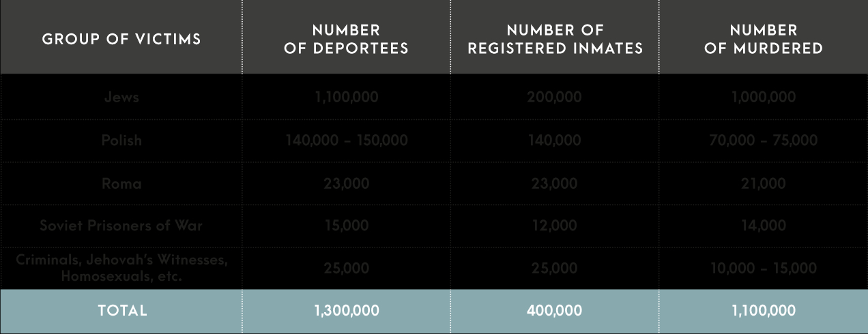The width and height of the screenshot is (868, 334).
Task: Click the Number of Deportees header
Action: tap(346, 39)
